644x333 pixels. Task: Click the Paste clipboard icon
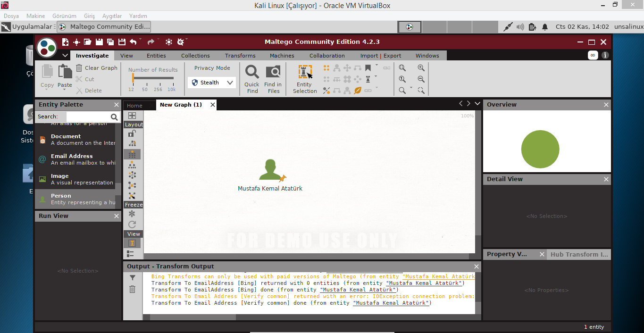click(x=65, y=72)
